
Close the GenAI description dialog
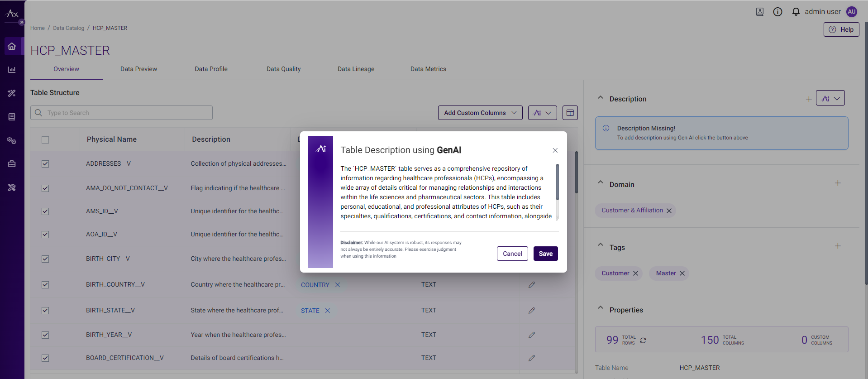pyautogui.click(x=555, y=150)
